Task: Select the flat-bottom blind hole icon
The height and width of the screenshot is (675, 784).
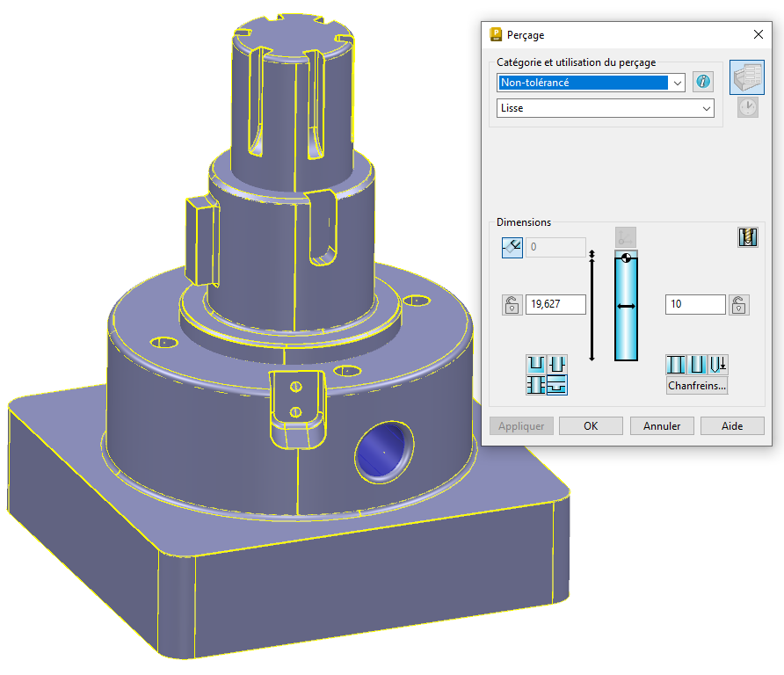Action: (697, 365)
